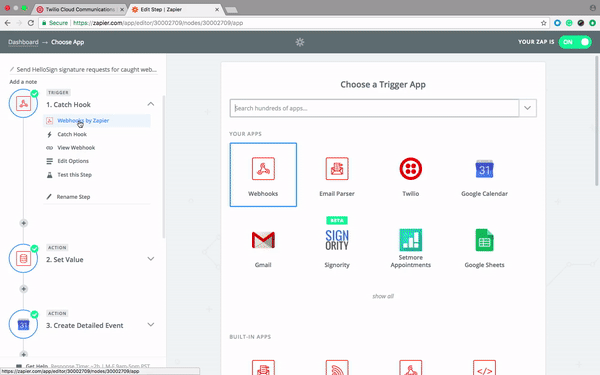Viewport: 600px width, 375px height.
Task: Open Webhooks by Zapier substep
Action: coord(97,121)
